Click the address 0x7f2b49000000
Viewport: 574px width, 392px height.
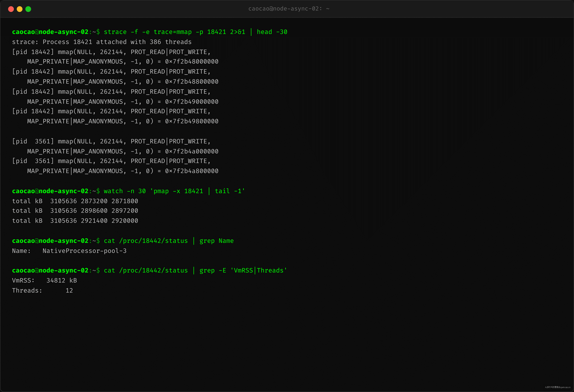click(192, 101)
